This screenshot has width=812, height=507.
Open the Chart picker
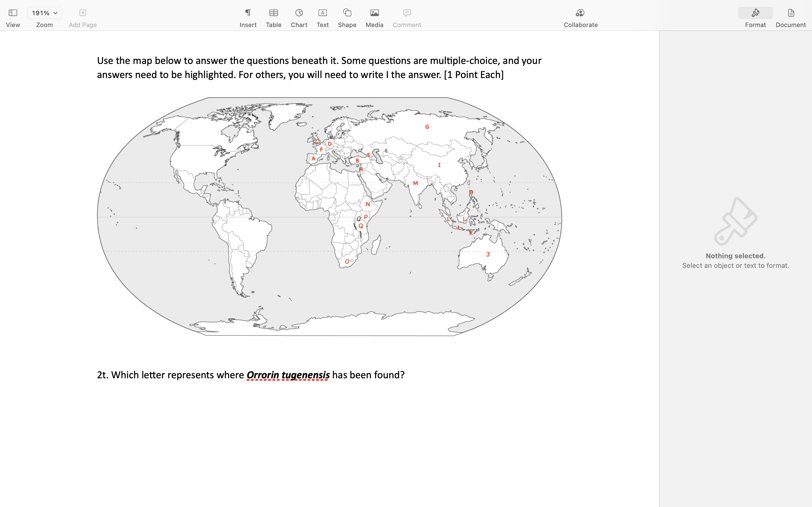click(x=299, y=13)
